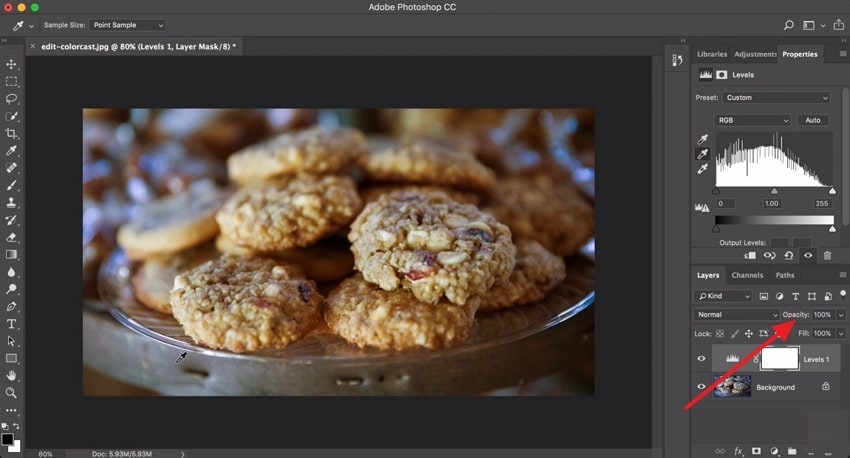Viewport: 850px width, 458px height.
Task: Select the Quick Selection tool
Action: [11, 116]
